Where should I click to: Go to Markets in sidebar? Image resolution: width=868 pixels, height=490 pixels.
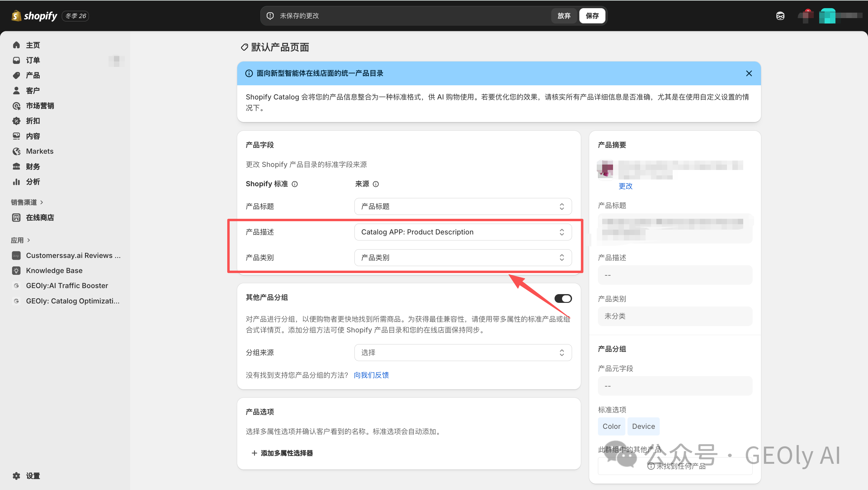tap(40, 151)
